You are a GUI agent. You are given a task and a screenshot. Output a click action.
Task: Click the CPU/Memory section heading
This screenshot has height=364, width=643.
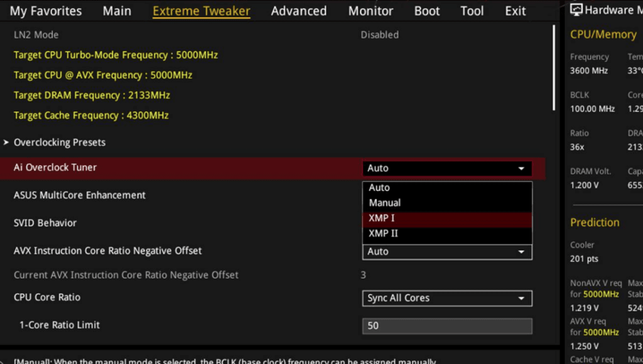[603, 35]
